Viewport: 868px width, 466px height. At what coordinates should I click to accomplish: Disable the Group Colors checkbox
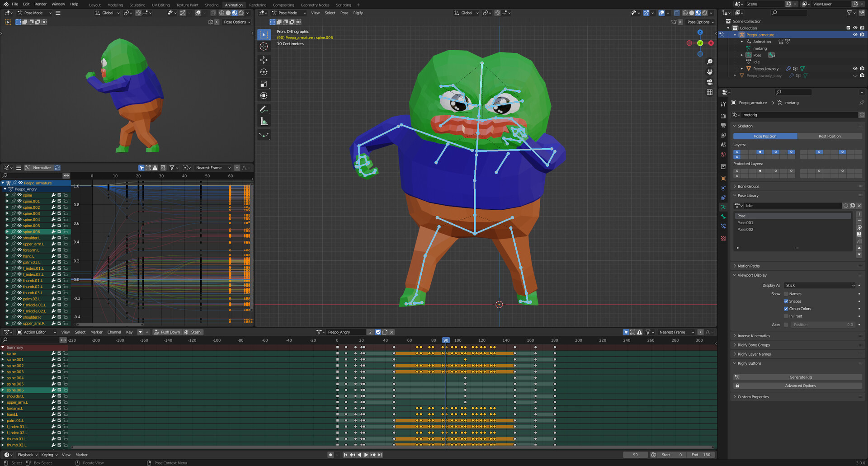point(786,308)
